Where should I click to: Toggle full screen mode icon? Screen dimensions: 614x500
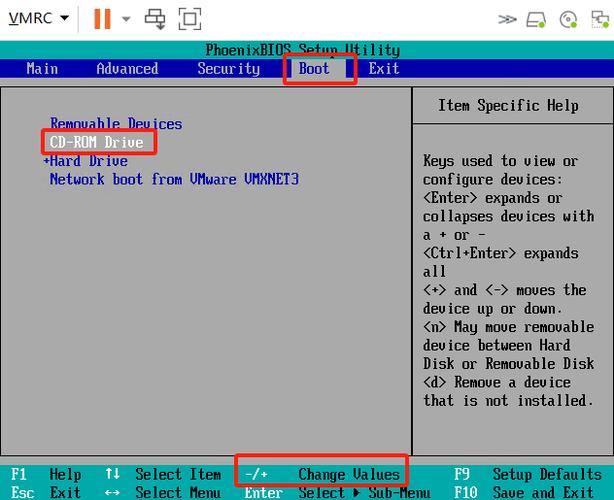(188, 18)
